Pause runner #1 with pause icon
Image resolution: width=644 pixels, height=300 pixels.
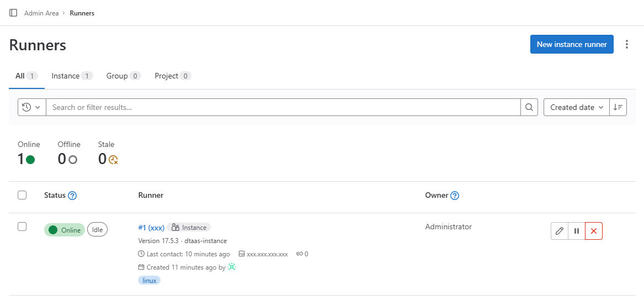577,231
